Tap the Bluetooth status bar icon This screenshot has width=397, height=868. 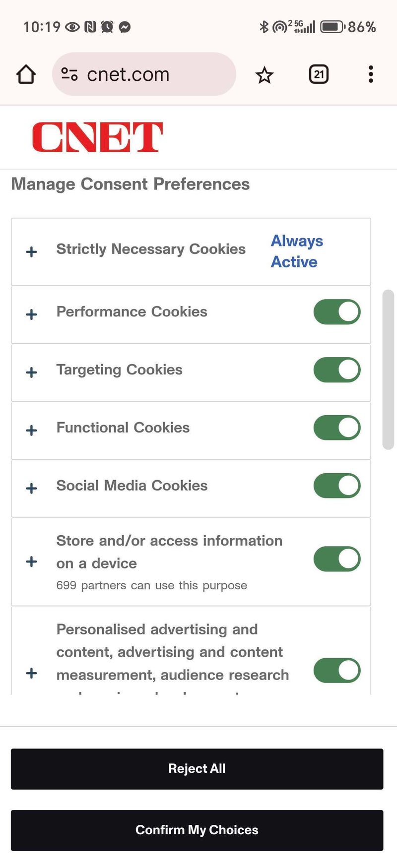264,27
